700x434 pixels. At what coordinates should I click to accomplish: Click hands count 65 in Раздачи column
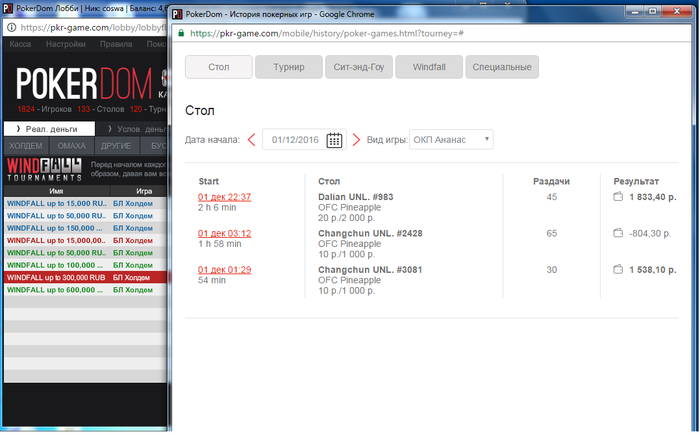coord(552,233)
